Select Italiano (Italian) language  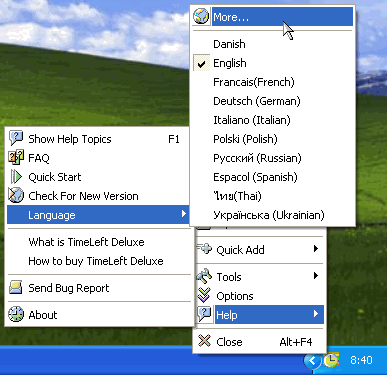[x=272, y=120]
